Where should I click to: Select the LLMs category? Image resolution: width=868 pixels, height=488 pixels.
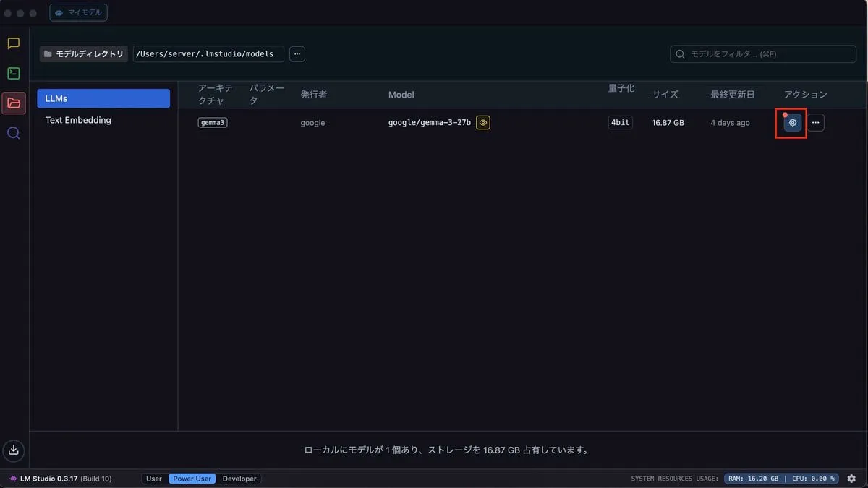click(x=103, y=98)
